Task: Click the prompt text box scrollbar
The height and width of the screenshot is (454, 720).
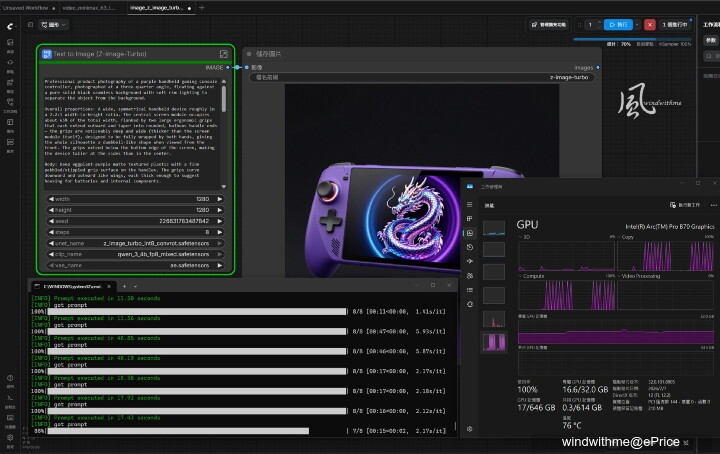Action: click(x=224, y=99)
